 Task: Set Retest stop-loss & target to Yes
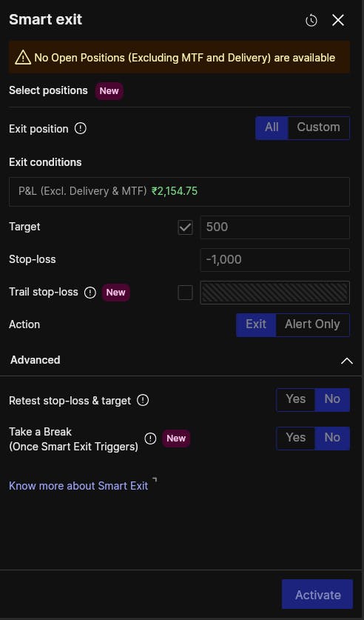296,399
